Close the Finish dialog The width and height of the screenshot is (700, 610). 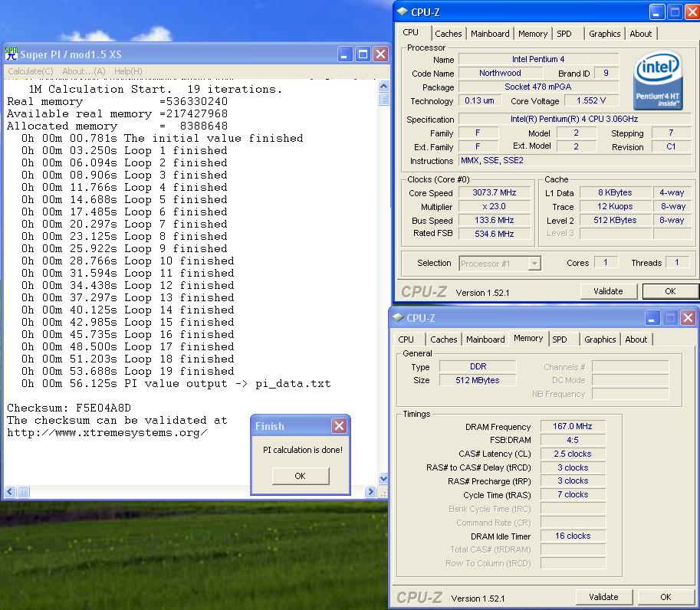pos(339,426)
